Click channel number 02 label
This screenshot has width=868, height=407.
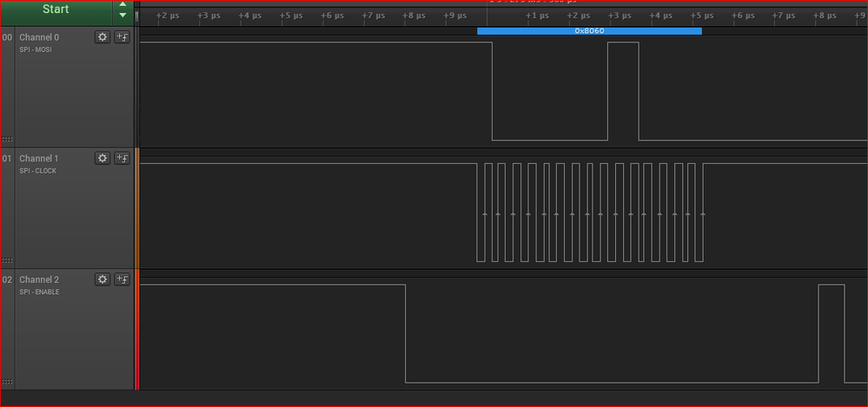click(x=7, y=279)
